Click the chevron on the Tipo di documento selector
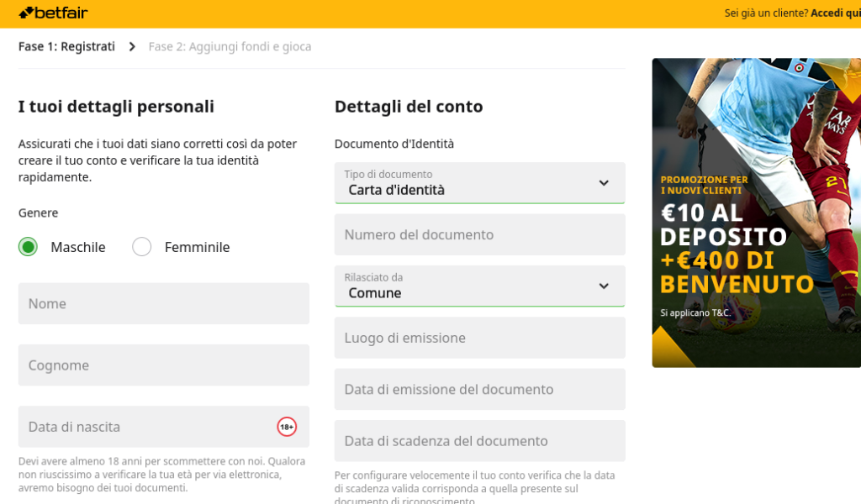The height and width of the screenshot is (504, 861). [x=603, y=181]
